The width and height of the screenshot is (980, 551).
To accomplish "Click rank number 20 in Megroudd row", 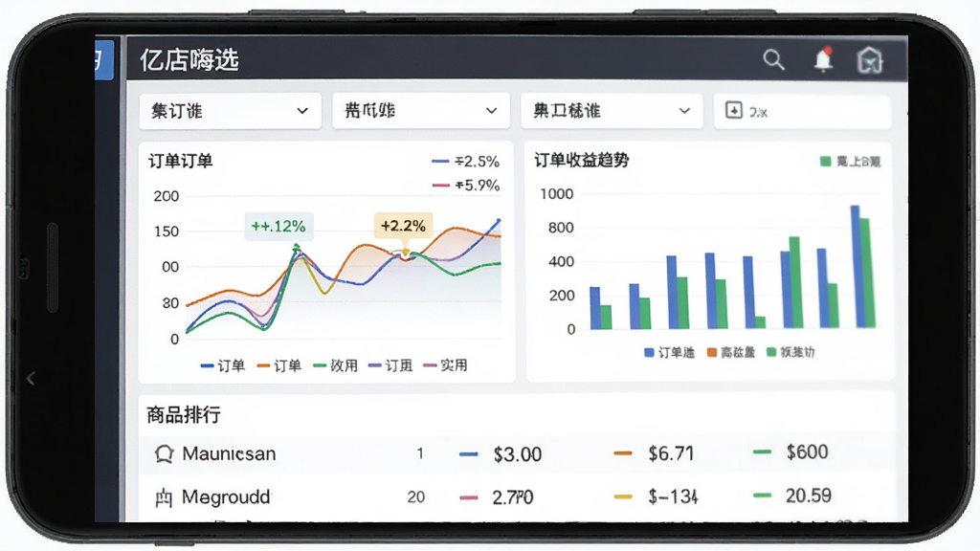I will pyautogui.click(x=415, y=497).
